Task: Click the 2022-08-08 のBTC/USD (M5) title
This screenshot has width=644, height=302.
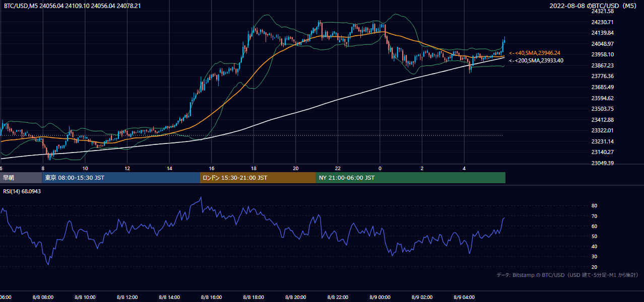Action: (x=594, y=6)
